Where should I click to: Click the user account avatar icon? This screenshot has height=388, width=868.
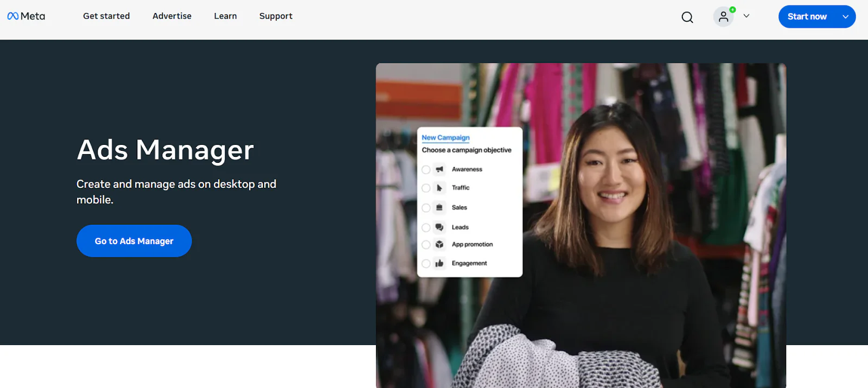(724, 17)
